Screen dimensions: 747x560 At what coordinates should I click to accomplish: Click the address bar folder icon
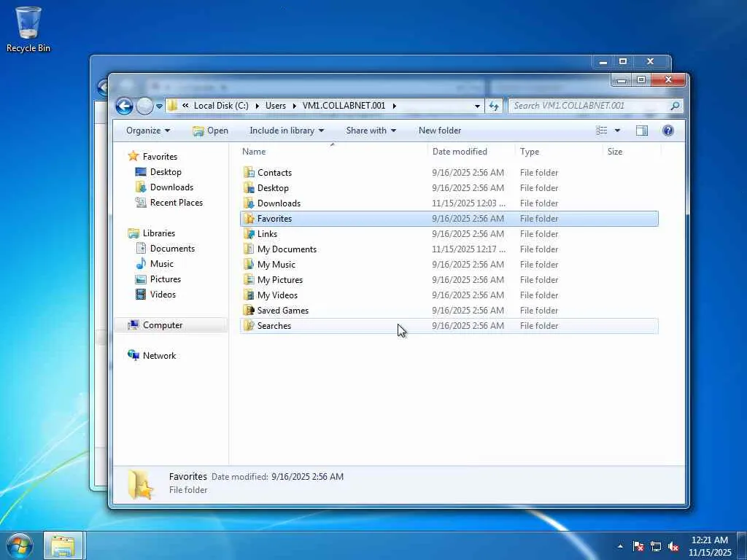[172, 106]
